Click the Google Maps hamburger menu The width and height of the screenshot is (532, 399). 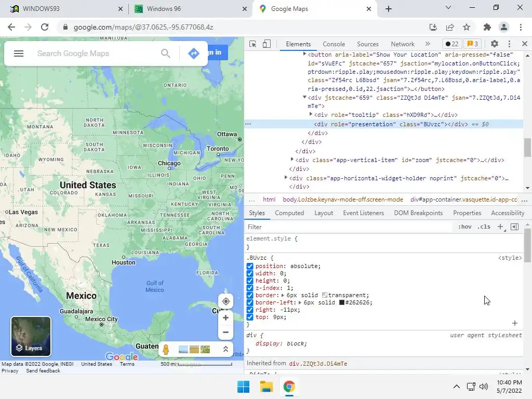click(x=19, y=54)
